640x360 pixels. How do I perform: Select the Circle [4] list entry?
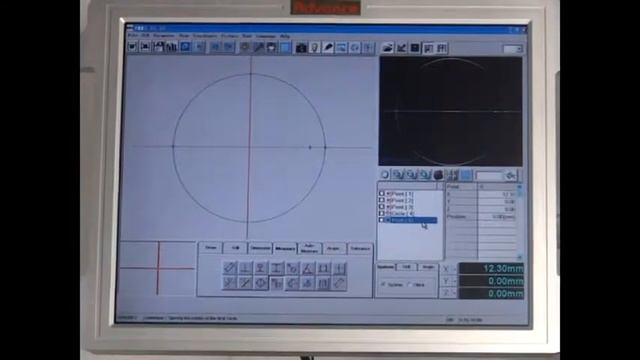tap(402, 213)
